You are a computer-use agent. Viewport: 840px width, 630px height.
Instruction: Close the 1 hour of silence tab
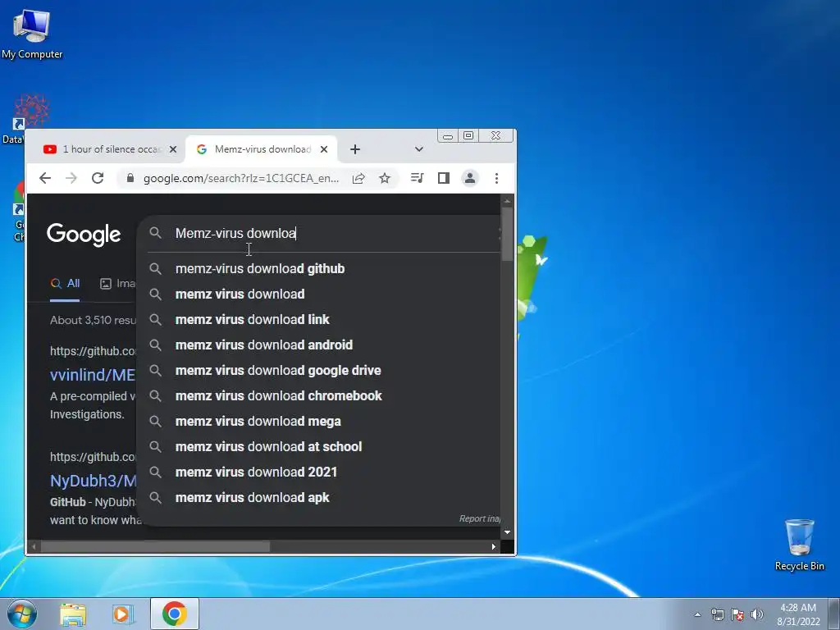173,149
